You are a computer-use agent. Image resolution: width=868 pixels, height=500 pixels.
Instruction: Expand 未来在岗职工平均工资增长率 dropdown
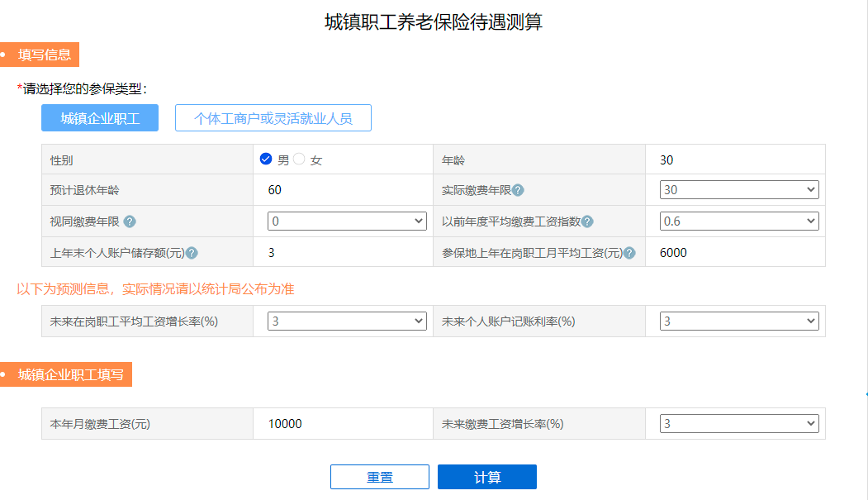tap(347, 321)
